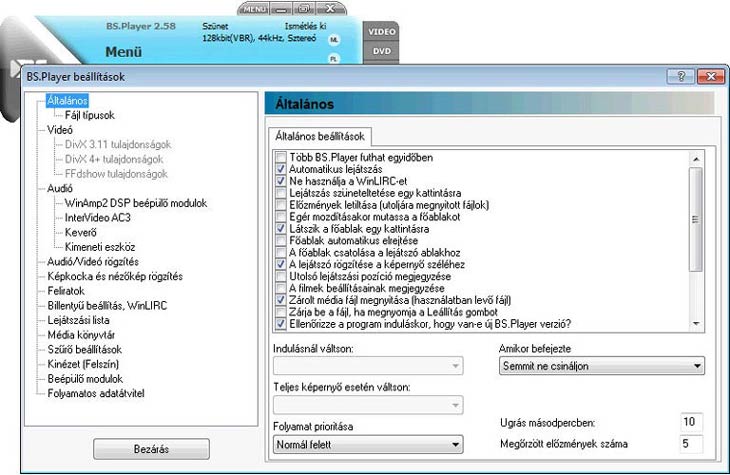Click the ML media library icon
This screenshot has height=475, width=730.
pyautogui.click(x=334, y=39)
